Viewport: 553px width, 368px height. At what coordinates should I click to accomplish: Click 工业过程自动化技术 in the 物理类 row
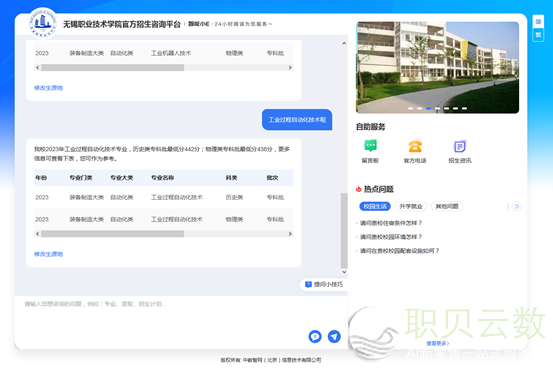pyautogui.click(x=177, y=219)
